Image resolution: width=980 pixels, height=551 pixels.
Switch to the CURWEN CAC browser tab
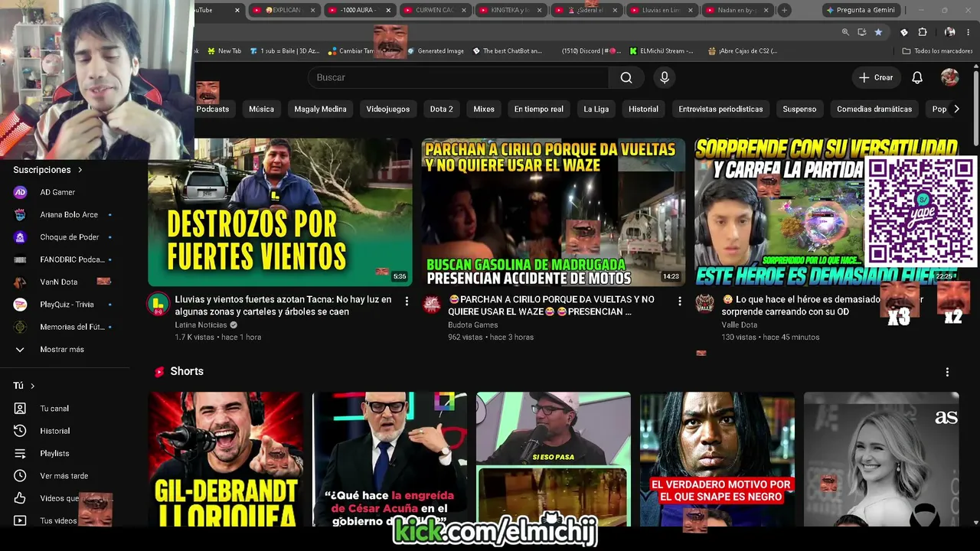[434, 10]
